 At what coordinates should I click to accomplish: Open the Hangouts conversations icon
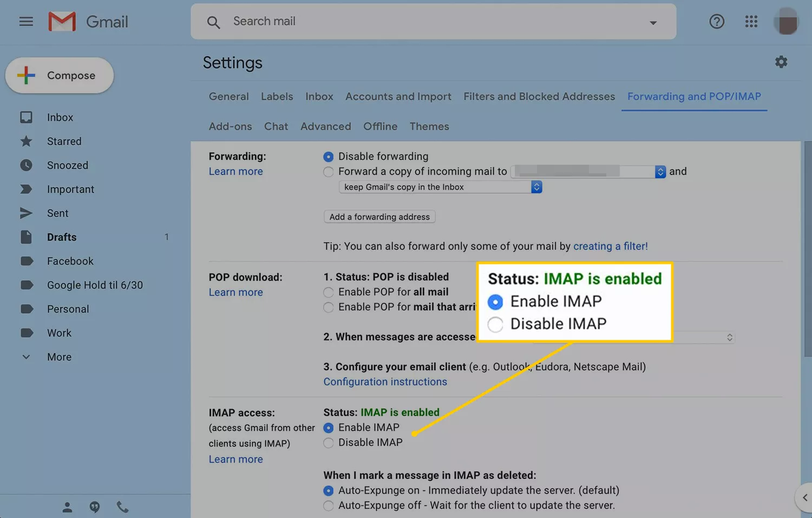pyautogui.click(x=95, y=507)
